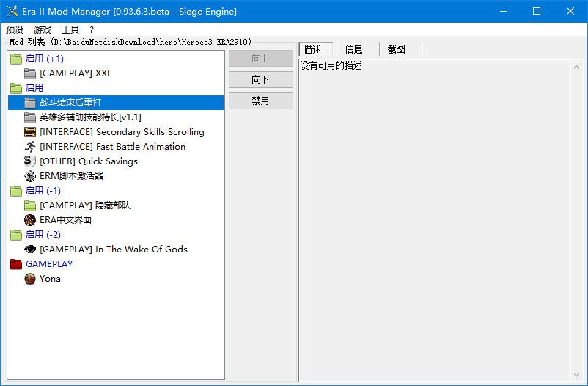Click the ERA中文界面 round icon
Viewport: 588px width, 386px height.
[x=30, y=220]
